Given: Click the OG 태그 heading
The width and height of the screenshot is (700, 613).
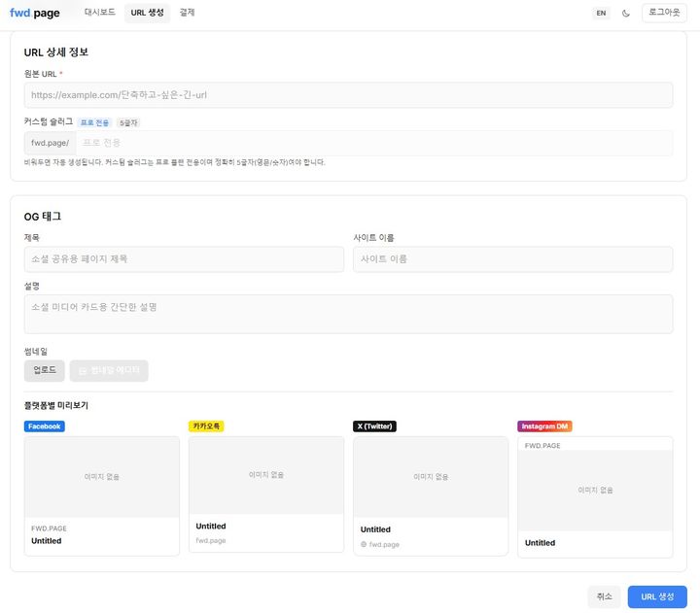Looking at the screenshot, I should point(43,217).
